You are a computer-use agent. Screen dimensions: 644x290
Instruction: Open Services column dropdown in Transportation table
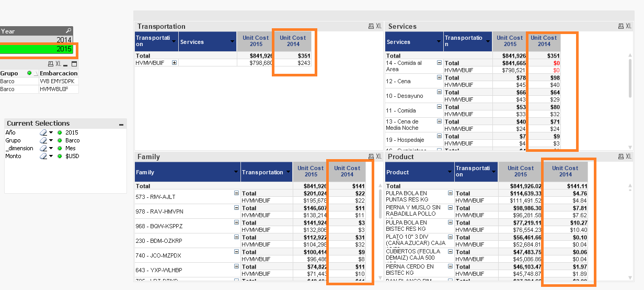click(x=232, y=41)
